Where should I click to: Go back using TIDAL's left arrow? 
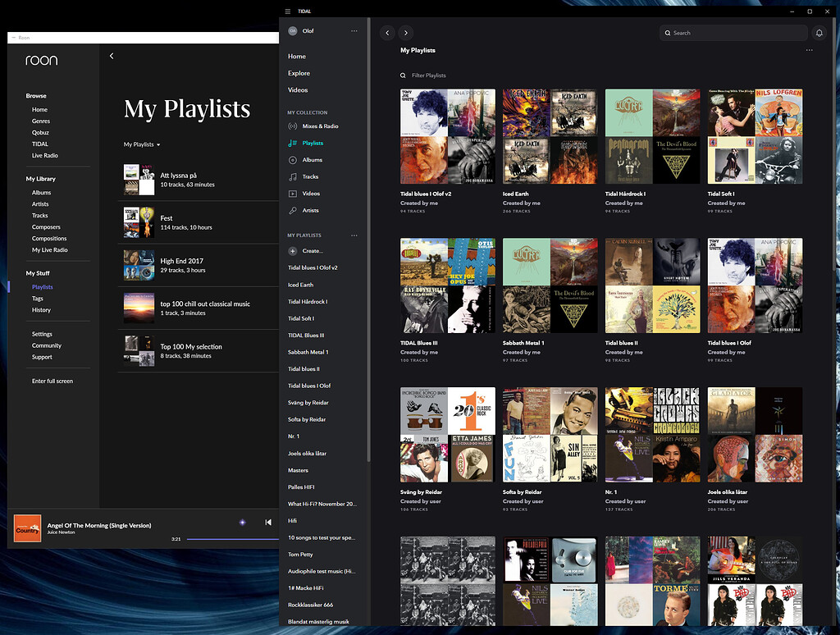click(387, 32)
